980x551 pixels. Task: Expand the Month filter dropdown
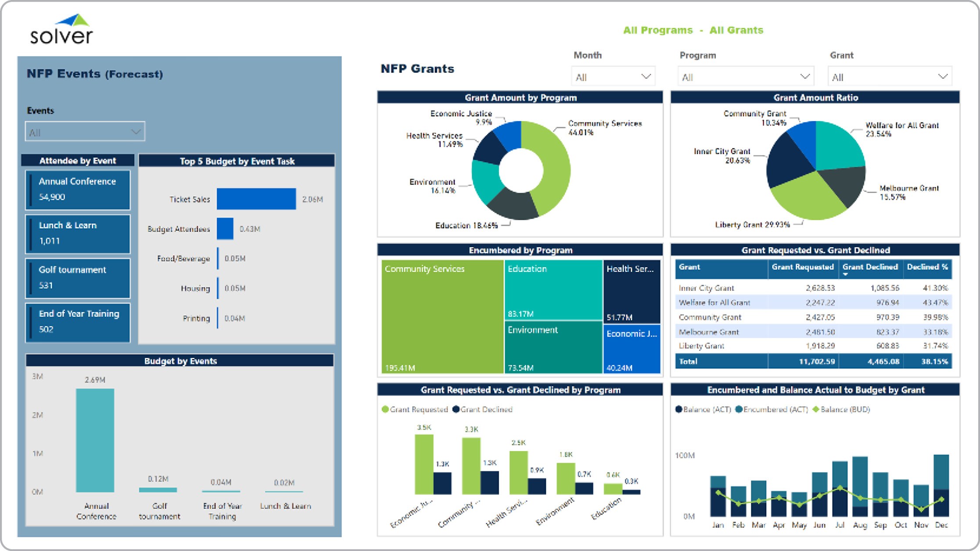click(x=613, y=77)
